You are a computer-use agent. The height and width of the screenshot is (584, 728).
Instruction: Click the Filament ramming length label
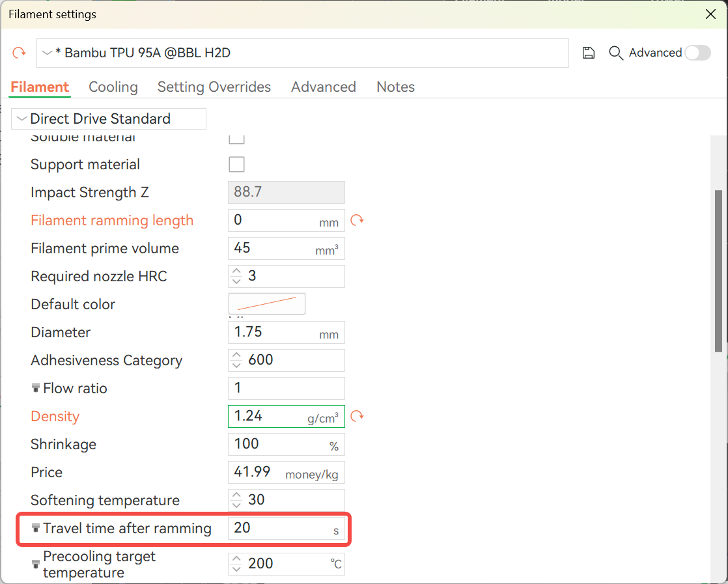112,221
